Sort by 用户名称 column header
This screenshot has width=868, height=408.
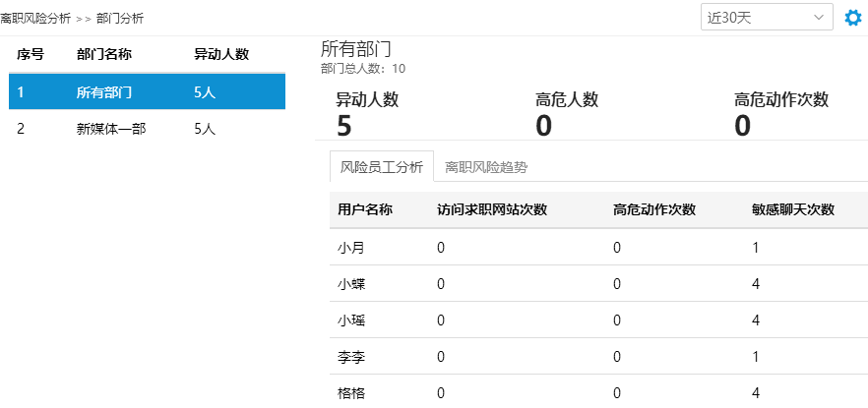(365, 209)
